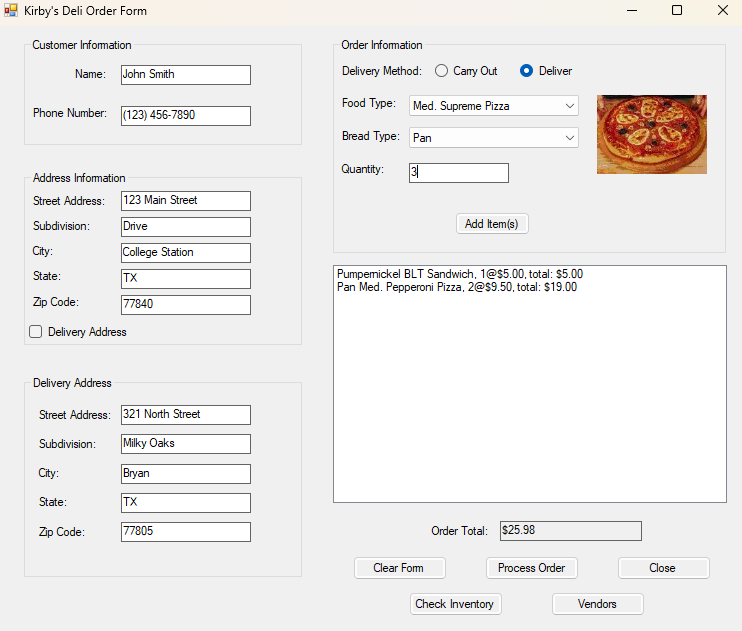The height and width of the screenshot is (631, 742).
Task: Select the Pan Med. Pepperoni Pizza order line
Action: pyautogui.click(x=457, y=287)
